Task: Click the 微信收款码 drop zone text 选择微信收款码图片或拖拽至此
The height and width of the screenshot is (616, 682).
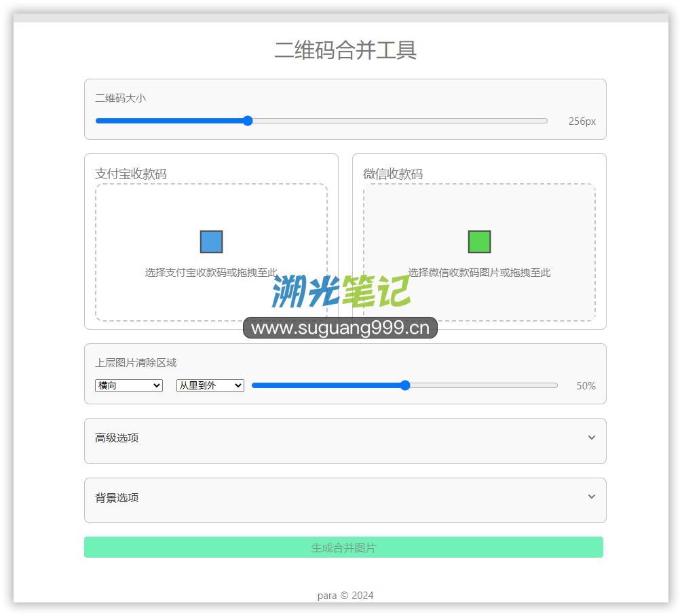Action: 479,273
